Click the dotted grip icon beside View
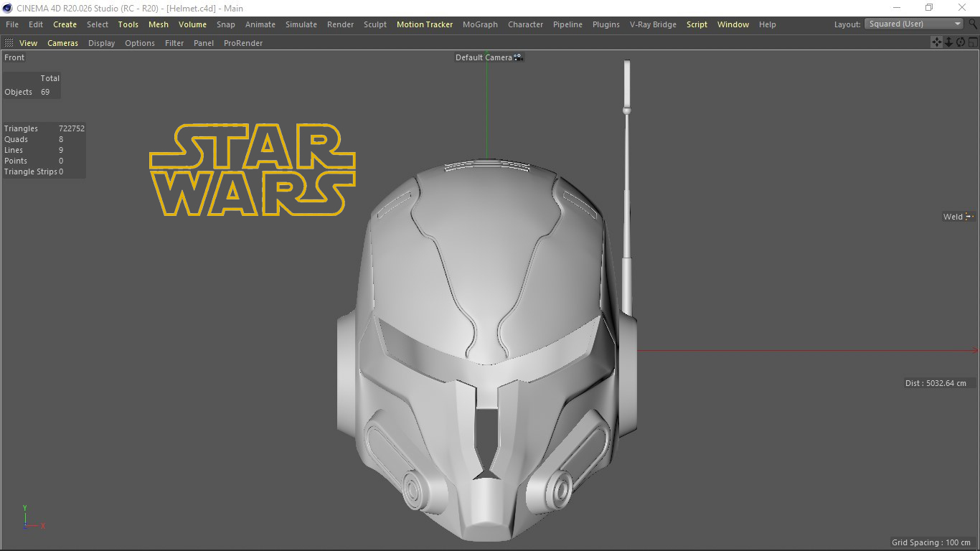Viewport: 980px width, 551px height. (9, 43)
